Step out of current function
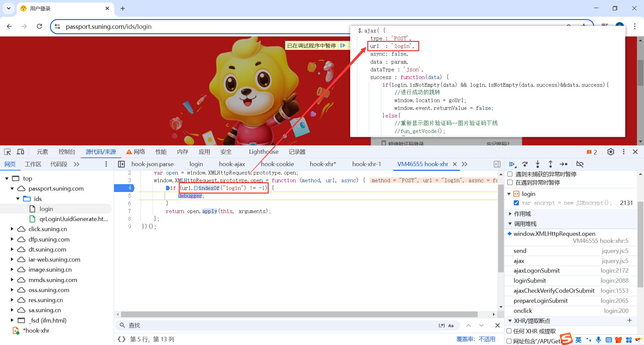644x345 pixels. tap(550, 164)
